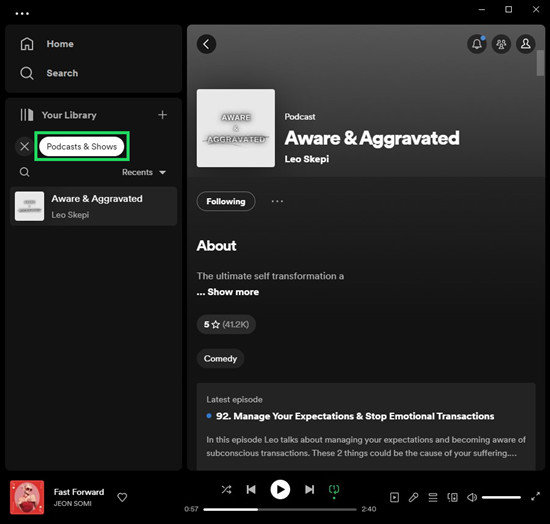Image resolution: width=550 pixels, height=524 pixels.
Task: Open the user profile menu
Action: point(525,44)
